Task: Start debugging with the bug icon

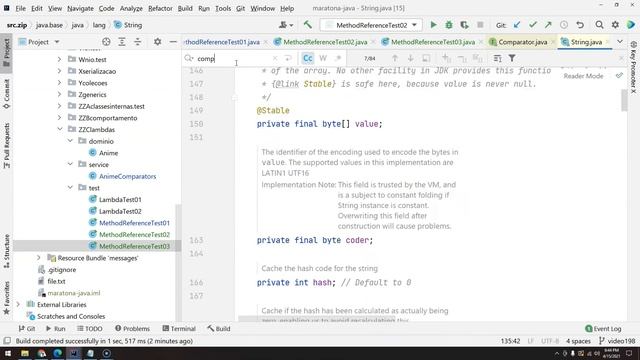Action: click(449, 25)
